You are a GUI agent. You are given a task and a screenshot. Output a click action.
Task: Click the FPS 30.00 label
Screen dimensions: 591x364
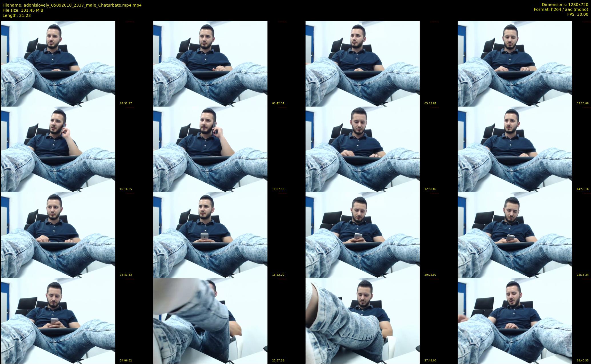[578, 14]
